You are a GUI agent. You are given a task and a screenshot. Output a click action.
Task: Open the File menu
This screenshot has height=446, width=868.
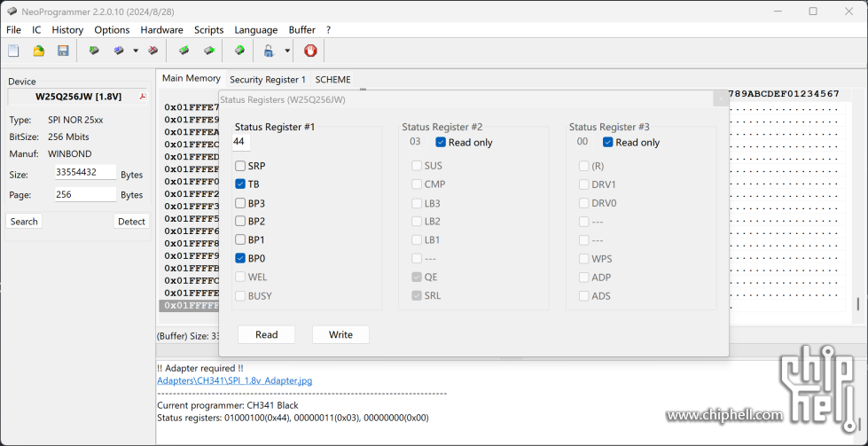pos(14,30)
